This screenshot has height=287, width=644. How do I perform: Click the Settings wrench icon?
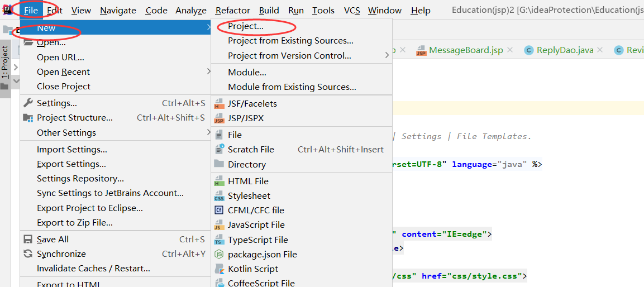coord(28,103)
